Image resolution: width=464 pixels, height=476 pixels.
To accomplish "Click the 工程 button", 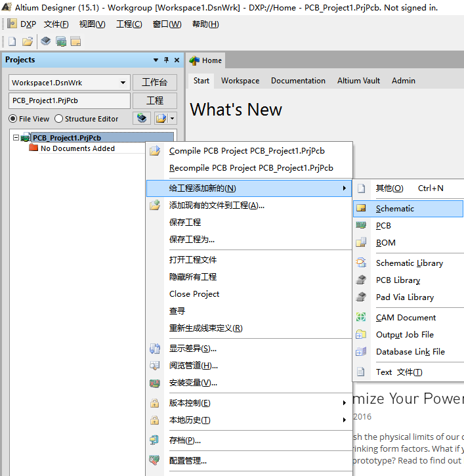I will pos(155,100).
